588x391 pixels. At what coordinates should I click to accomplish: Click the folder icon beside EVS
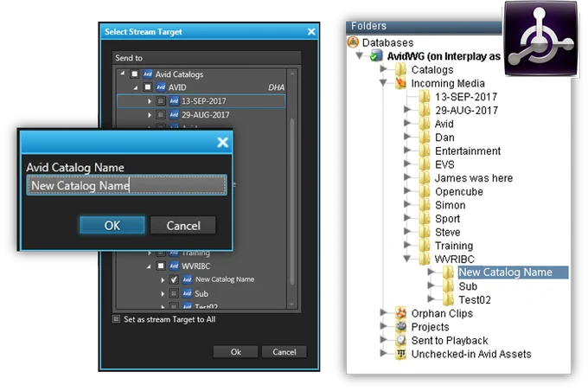(424, 164)
